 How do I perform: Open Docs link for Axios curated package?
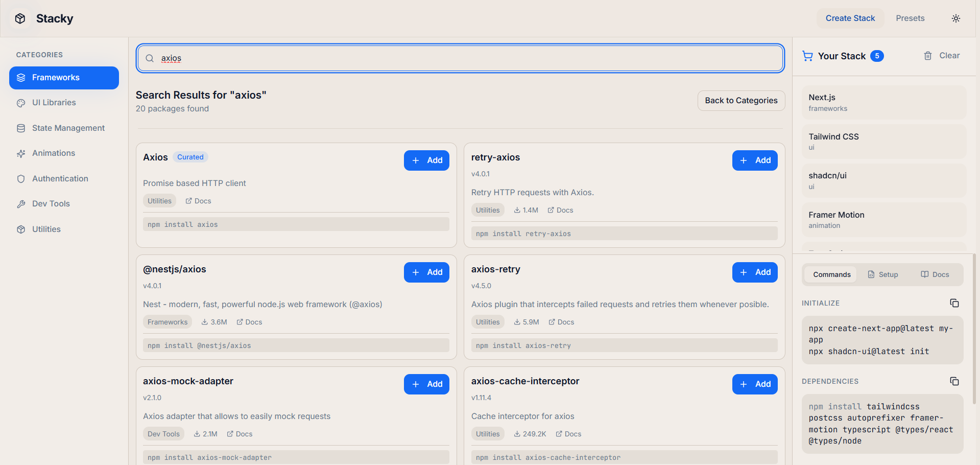(x=198, y=201)
